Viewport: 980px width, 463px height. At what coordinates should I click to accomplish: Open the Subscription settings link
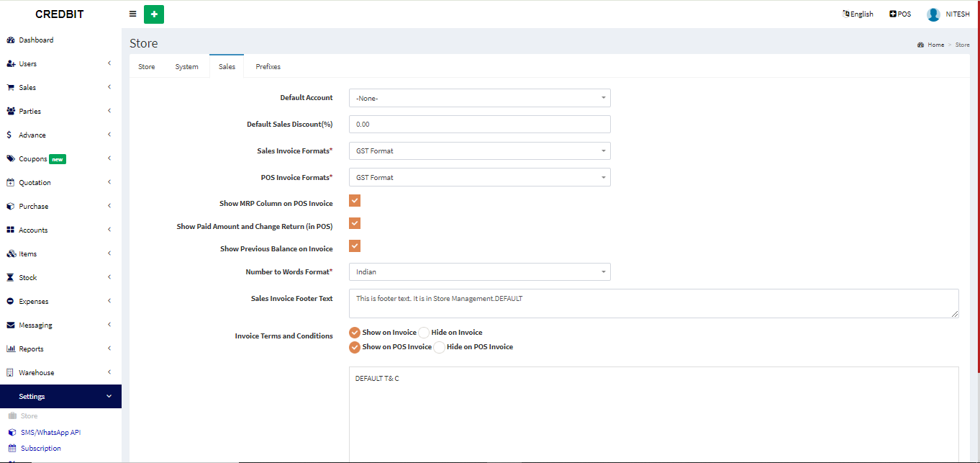coord(41,449)
